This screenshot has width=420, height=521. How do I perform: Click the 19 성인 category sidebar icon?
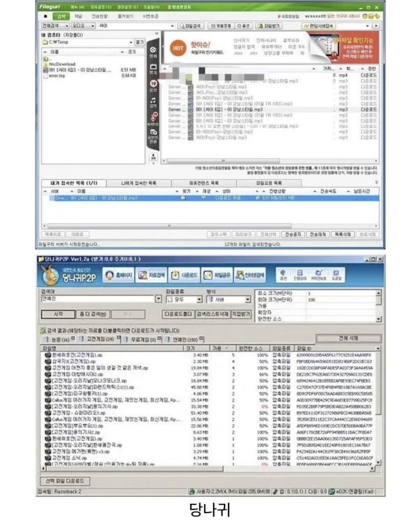tap(153, 84)
